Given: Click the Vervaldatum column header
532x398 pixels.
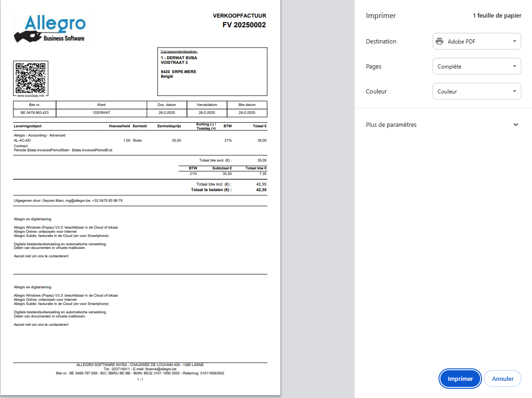Looking at the screenshot, I should tap(207, 105).
